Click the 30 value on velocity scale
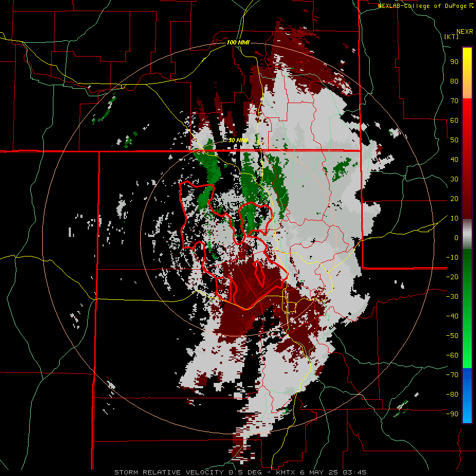476x476 pixels. [454, 179]
